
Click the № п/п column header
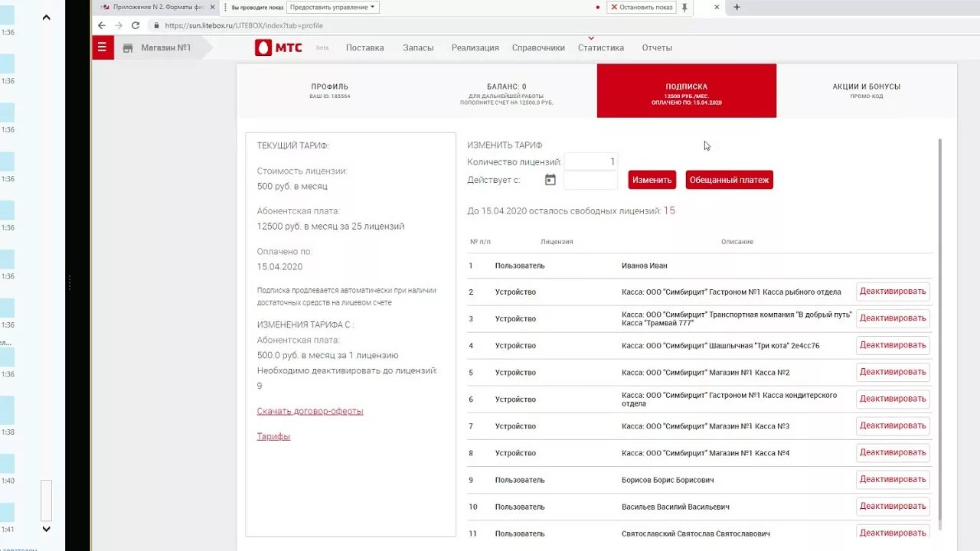coord(480,242)
